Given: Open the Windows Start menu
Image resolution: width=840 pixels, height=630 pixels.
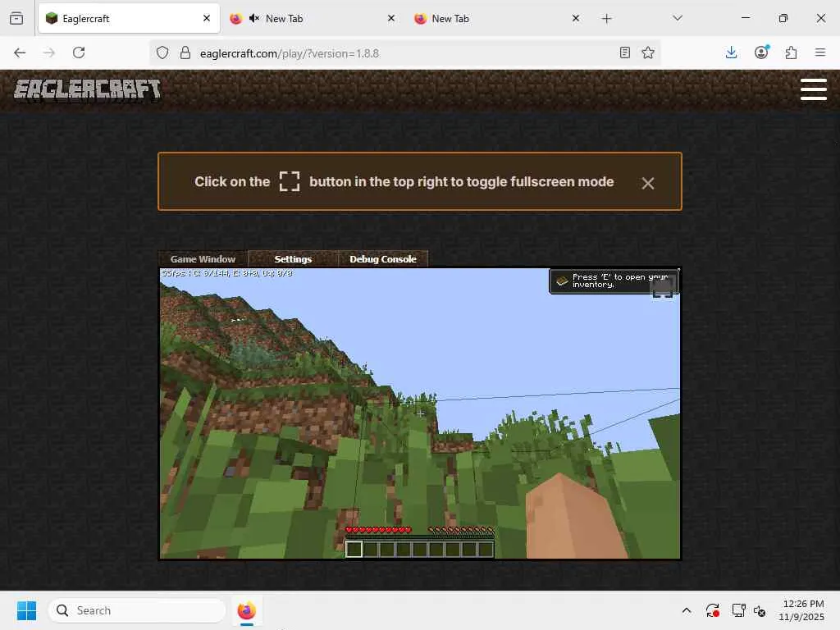Looking at the screenshot, I should pyautogui.click(x=26, y=610).
